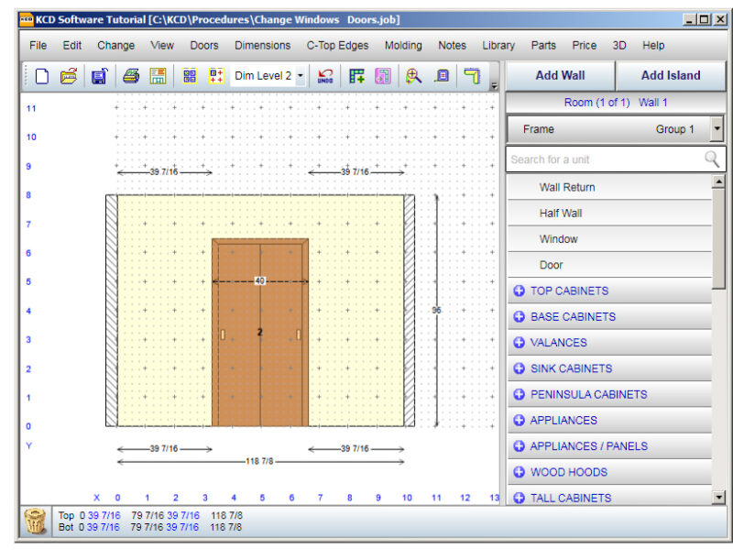The image size is (733, 560).
Task: Click the Undo icon
Action: point(325,77)
